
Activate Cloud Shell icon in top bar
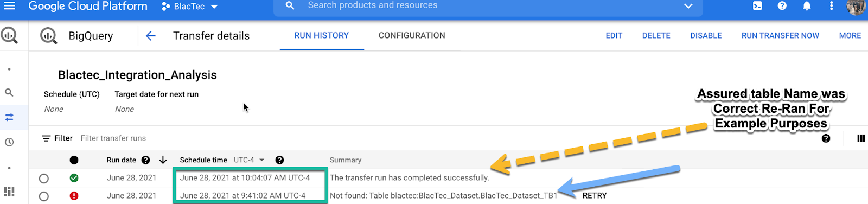[x=757, y=5]
